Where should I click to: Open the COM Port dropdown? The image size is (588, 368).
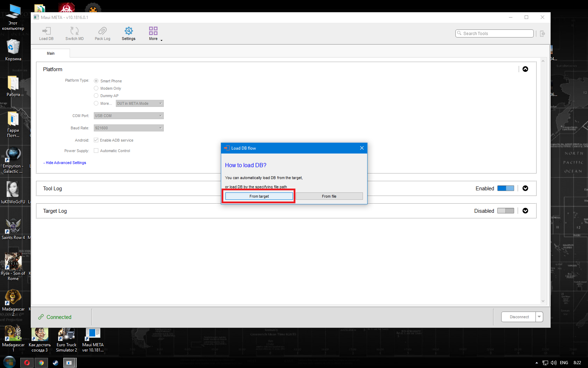point(128,116)
